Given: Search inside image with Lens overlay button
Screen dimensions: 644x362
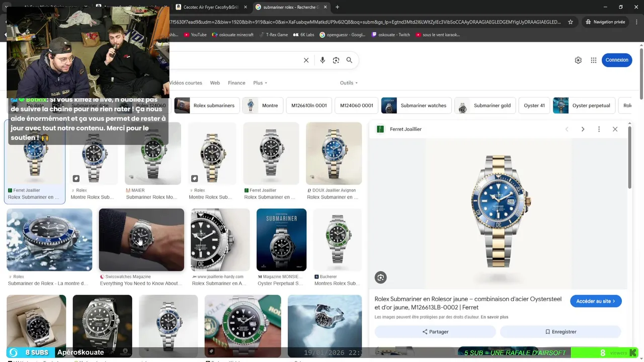Looking at the screenshot, I should click(x=380, y=277).
